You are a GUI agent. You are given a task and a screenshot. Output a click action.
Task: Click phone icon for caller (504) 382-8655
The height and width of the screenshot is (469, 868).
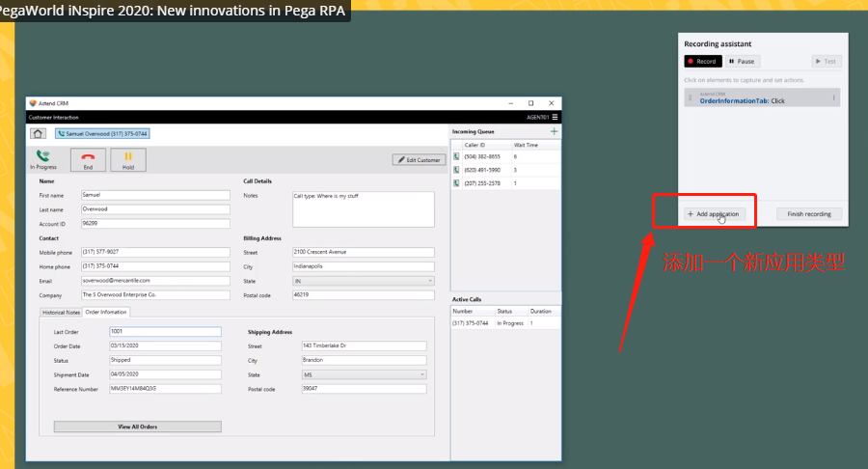click(x=456, y=156)
